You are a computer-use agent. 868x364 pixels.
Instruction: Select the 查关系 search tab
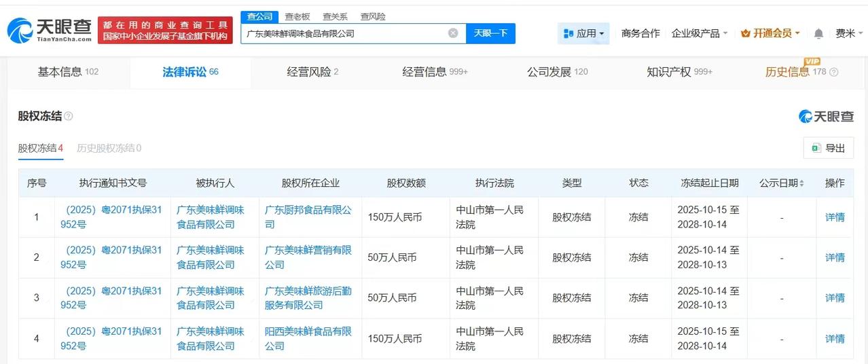(335, 16)
